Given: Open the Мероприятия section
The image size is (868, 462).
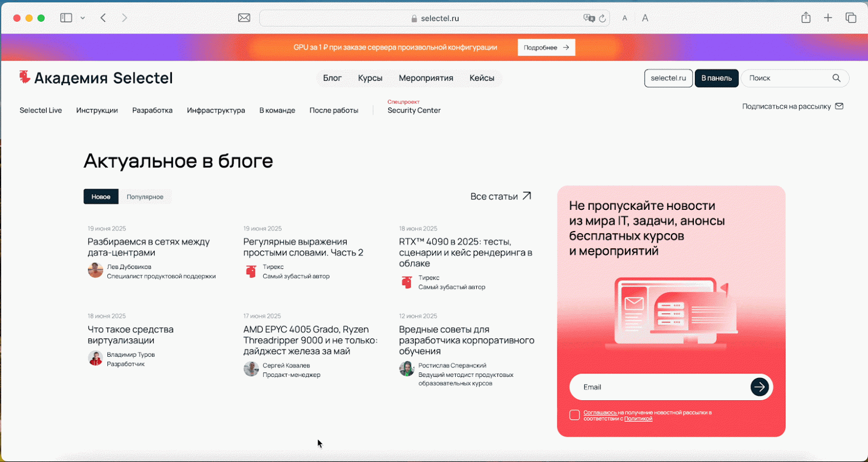Looking at the screenshot, I should [426, 78].
